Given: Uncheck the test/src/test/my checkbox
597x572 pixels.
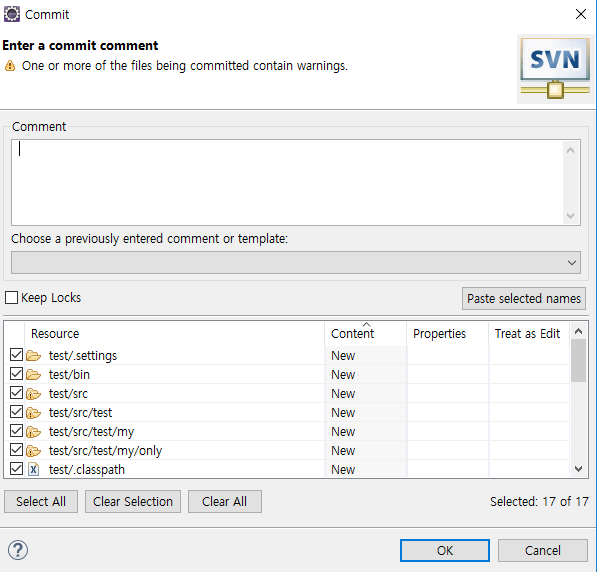Looking at the screenshot, I should [16, 431].
